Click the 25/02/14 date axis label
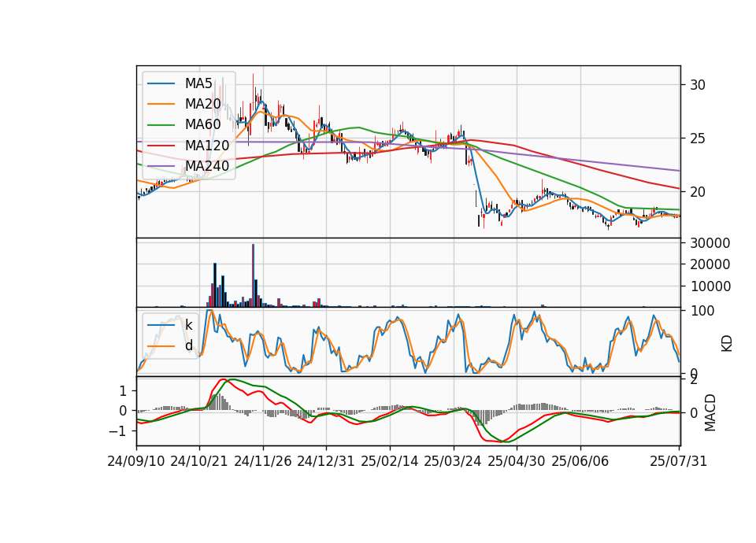This screenshot has height=543, width=756. tap(390, 462)
